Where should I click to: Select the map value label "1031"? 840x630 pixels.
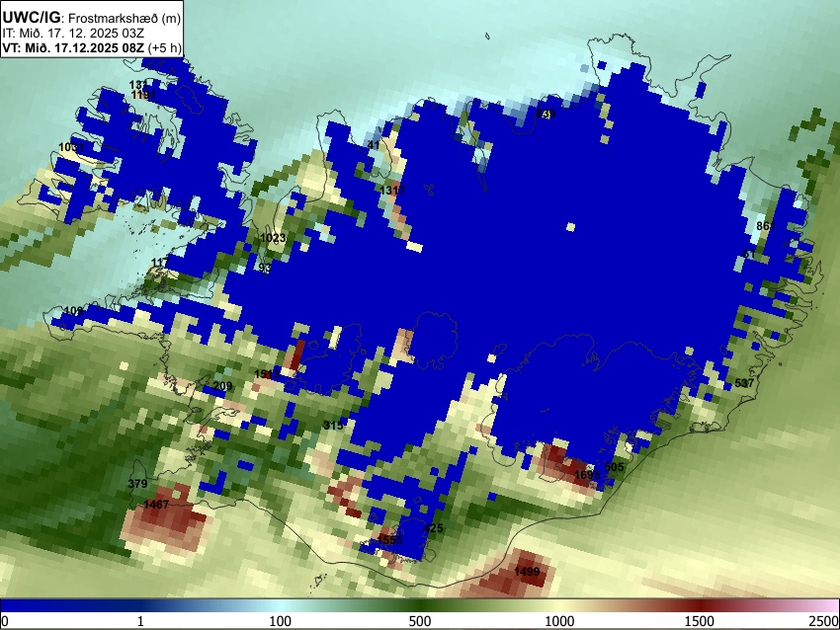tap(71, 147)
